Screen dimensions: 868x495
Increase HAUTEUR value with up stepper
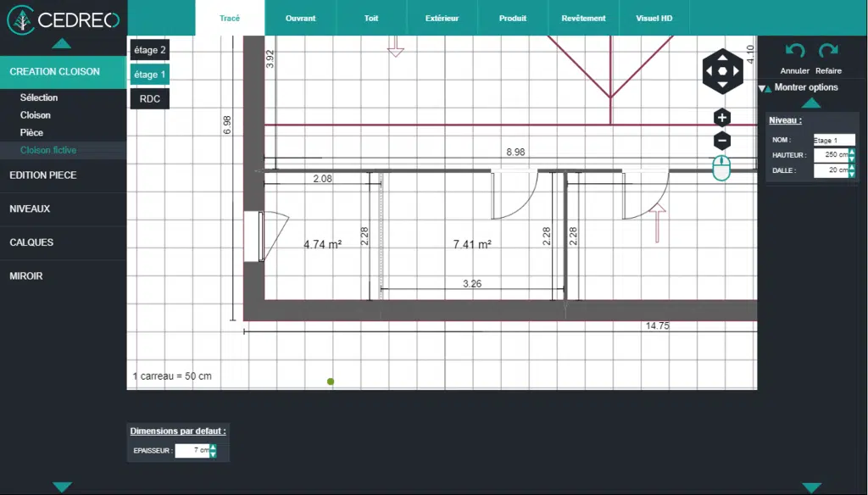point(852,152)
